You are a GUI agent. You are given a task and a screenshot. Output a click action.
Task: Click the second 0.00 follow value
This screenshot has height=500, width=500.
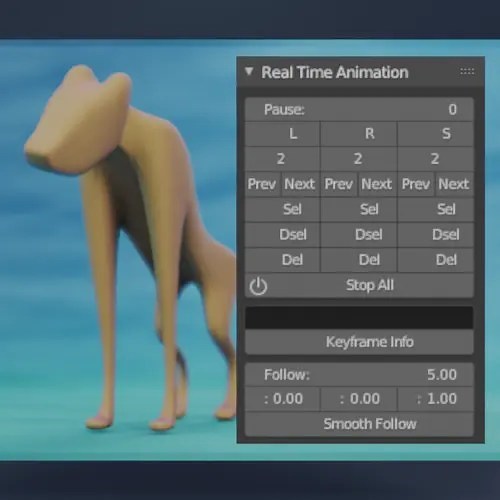(359, 399)
